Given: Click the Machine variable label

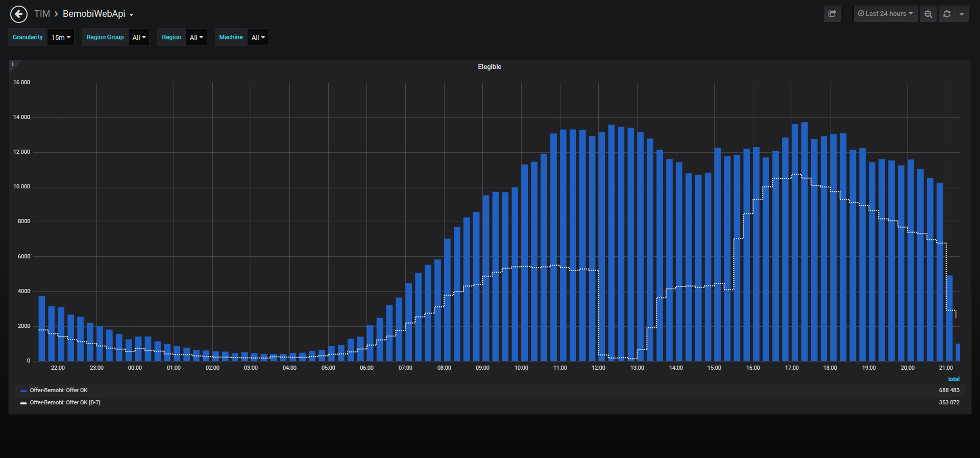Looking at the screenshot, I should pyautogui.click(x=231, y=37).
